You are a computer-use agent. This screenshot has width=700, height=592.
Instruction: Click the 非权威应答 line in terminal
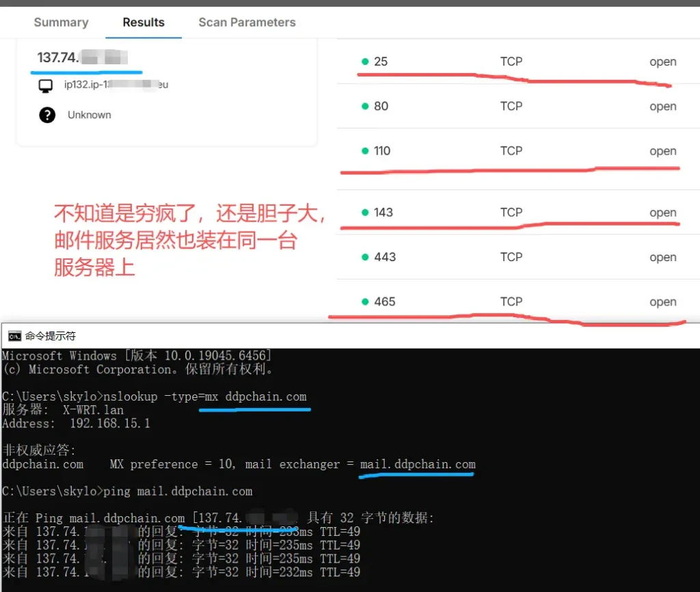point(39,450)
